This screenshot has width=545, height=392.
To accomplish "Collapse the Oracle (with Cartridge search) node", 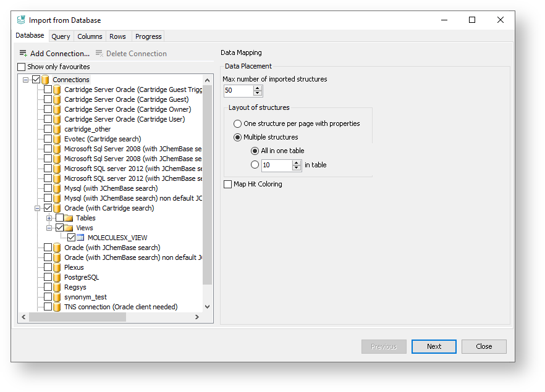I will (38, 208).
